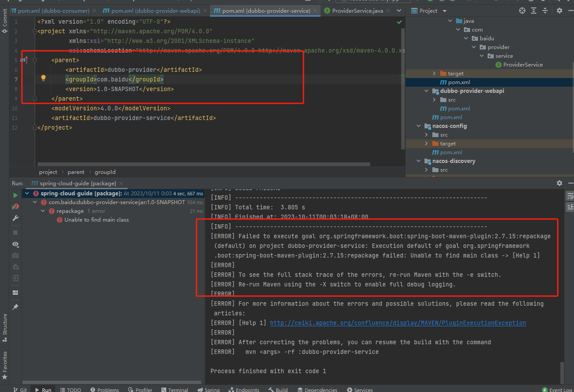Click collapse all icon in Project panel
The height and width of the screenshot is (392, 574).
[545, 11]
